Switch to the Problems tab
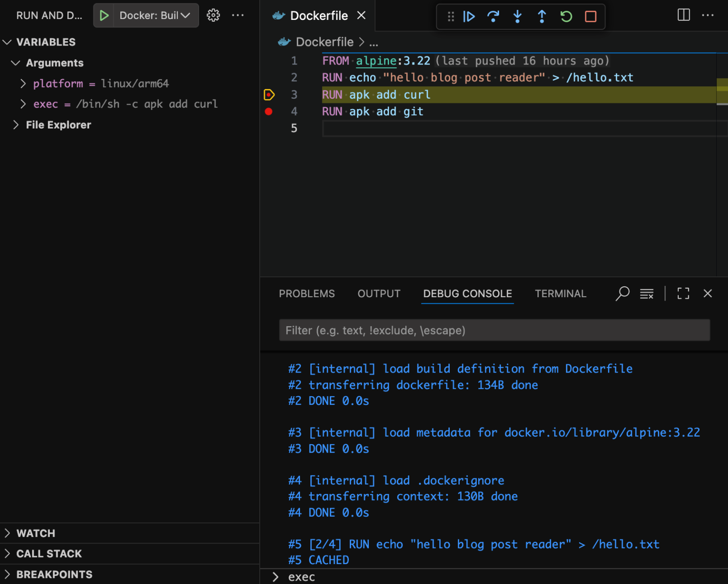728x584 pixels. tap(307, 293)
